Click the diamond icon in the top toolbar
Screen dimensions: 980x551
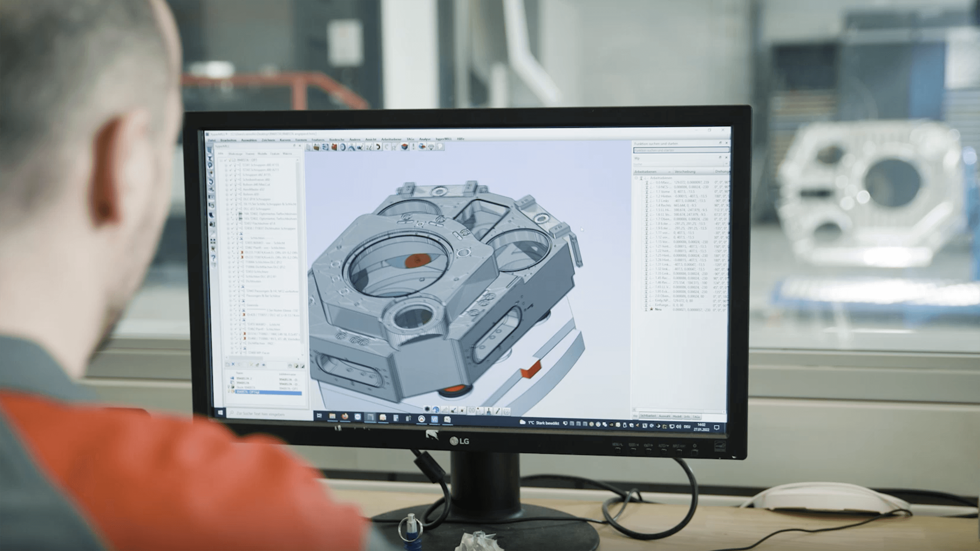tap(431, 147)
